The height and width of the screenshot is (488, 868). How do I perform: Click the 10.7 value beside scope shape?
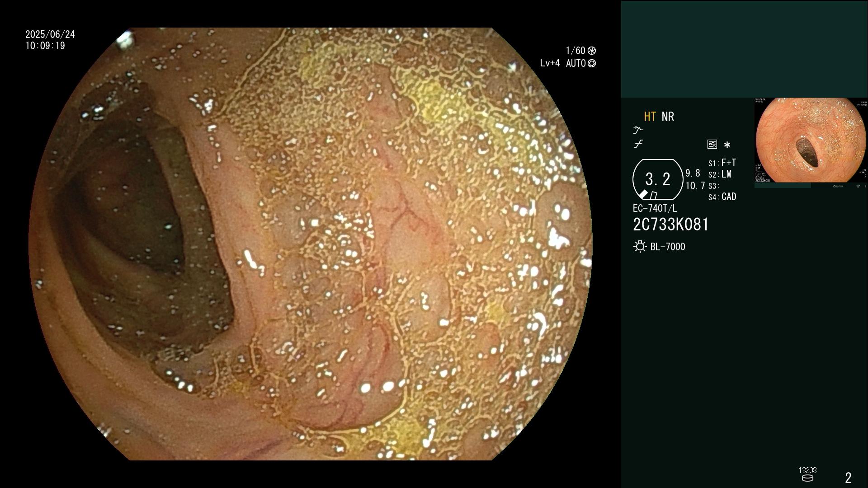[695, 186]
